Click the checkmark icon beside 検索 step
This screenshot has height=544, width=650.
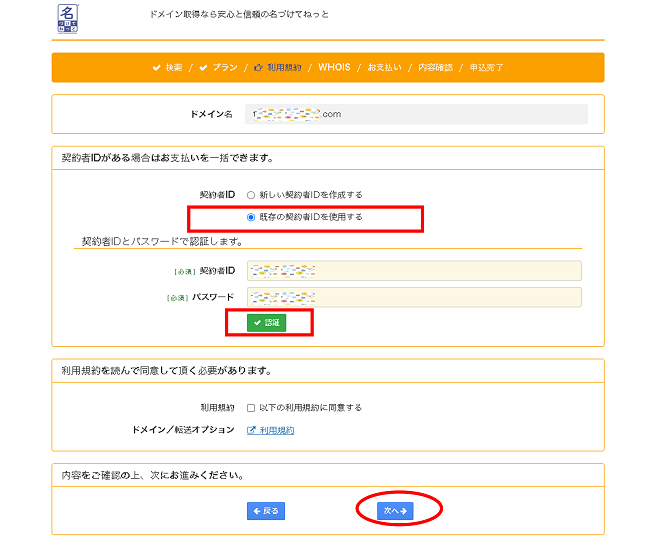(156, 68)
